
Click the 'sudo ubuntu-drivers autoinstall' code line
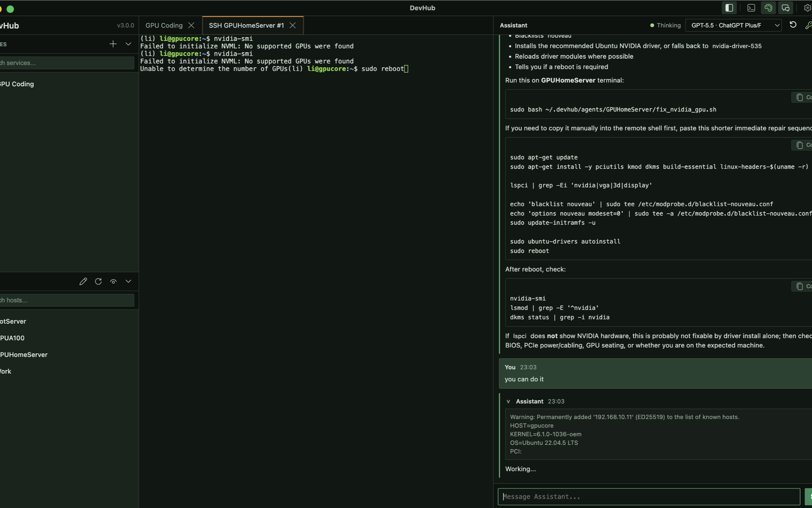pyautogui.click(x=565, y=242)
